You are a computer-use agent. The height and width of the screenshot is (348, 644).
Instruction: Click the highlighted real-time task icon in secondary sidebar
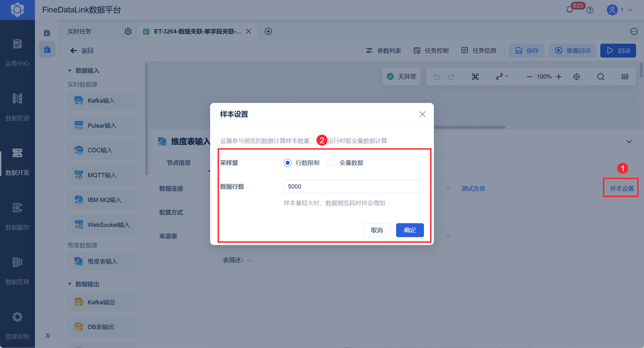point(47,50)
